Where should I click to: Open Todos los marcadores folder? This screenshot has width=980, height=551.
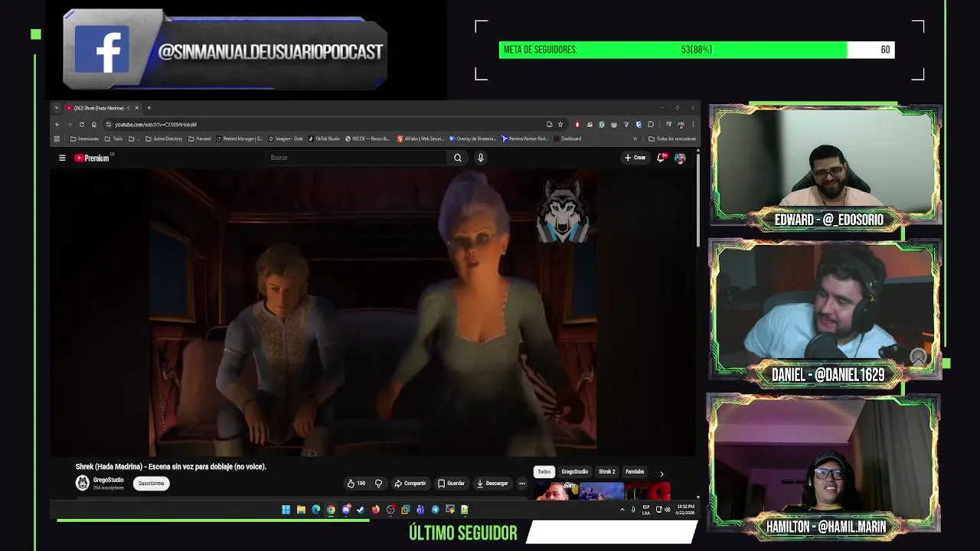(x=672, y=139)
